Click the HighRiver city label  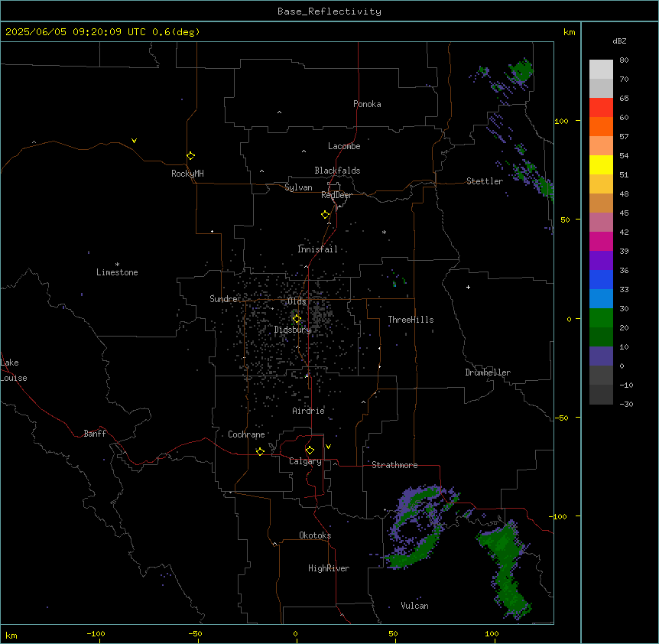pyautogui.click(x=329, y=568)
